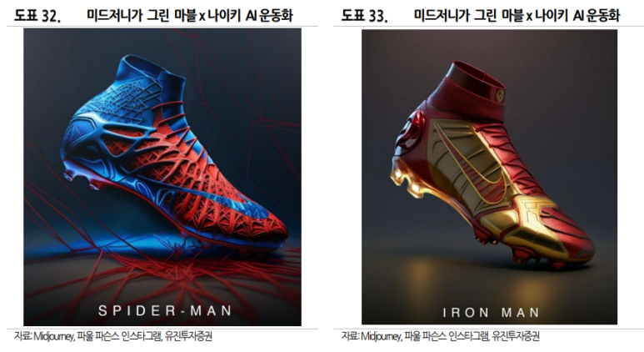Viewport: 644px width, 352px height.
Task: Click the IRON MAN caption text
Action: click(491, 313)
